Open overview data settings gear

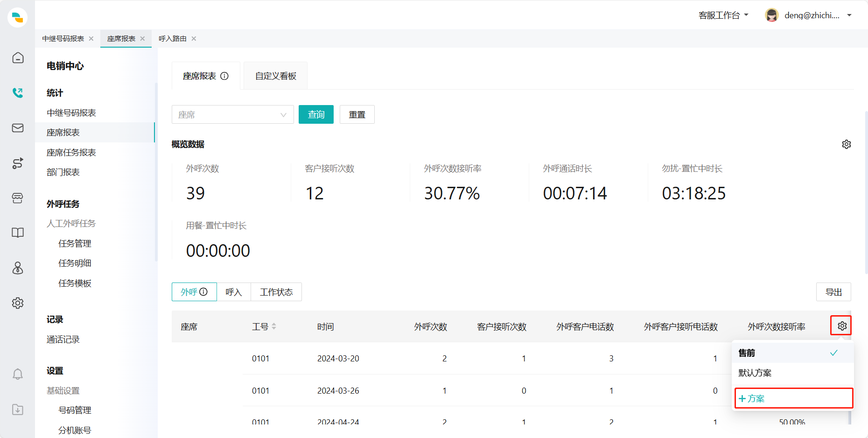tap(847, 144)
